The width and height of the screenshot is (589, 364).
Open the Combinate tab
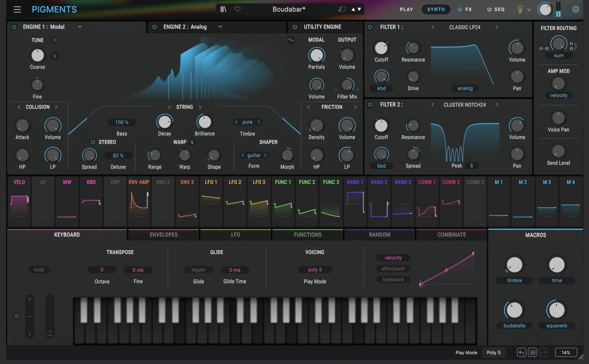(x=451, y=235)
